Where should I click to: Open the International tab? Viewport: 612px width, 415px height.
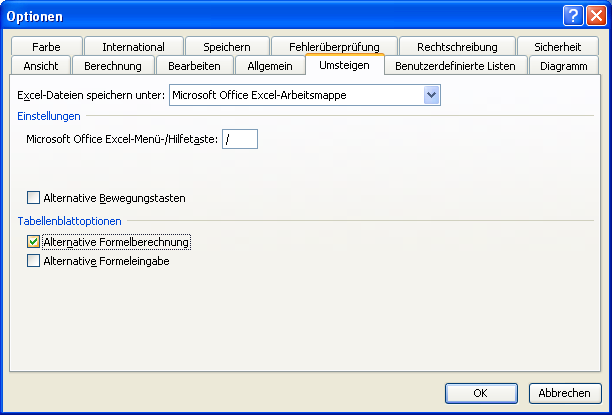tap(133, 47)
